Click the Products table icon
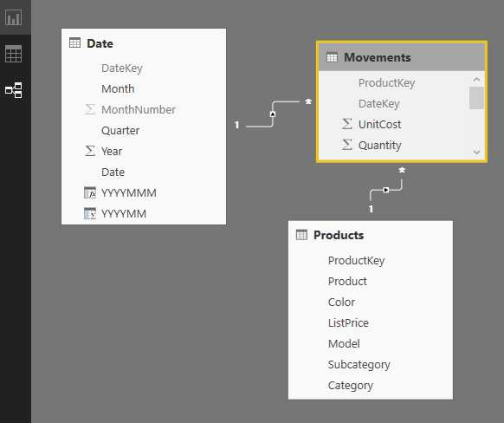This screenshot has height=423, width=504. click(301, 235)
